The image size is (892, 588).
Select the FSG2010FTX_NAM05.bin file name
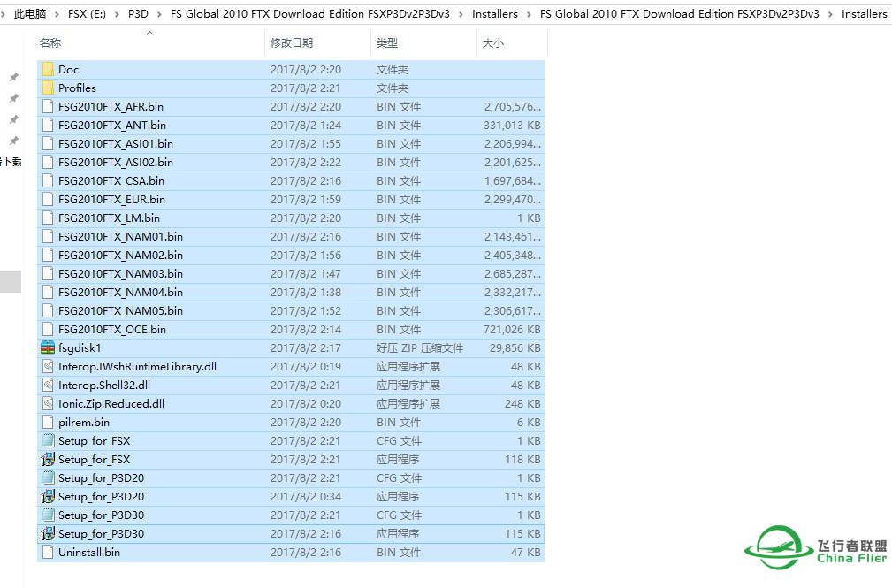(120, 310)
